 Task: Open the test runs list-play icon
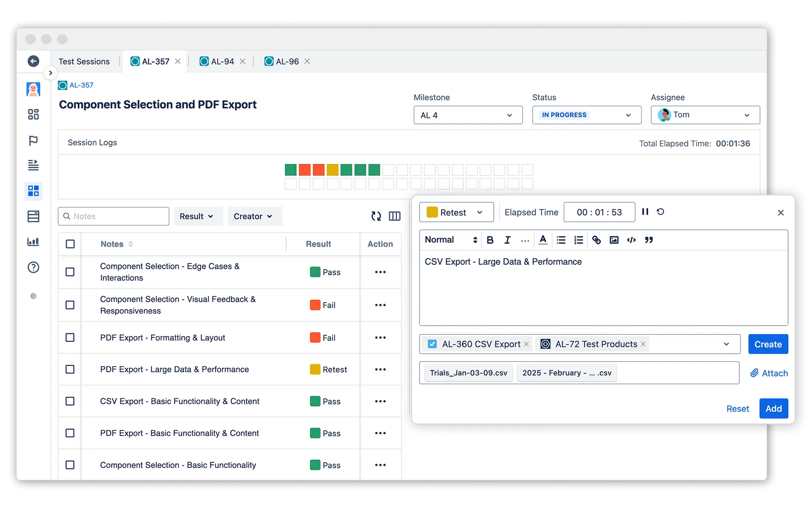tap(33, 165)
